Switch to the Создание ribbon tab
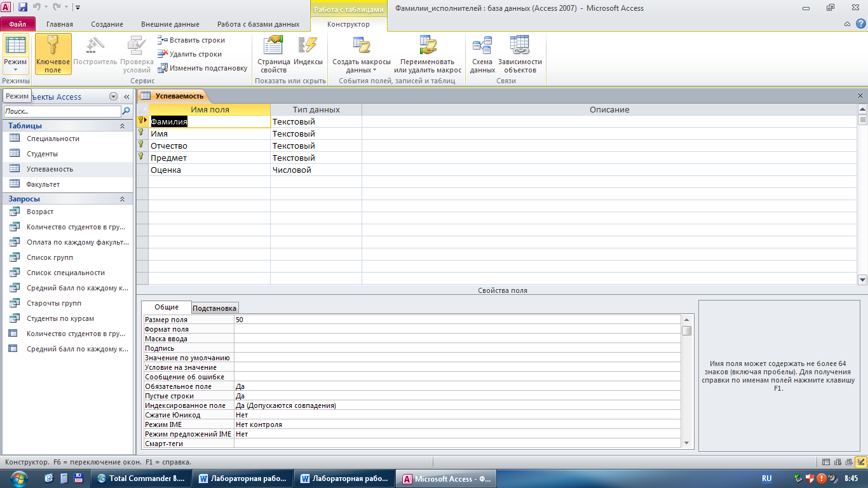Image resolution: width=868 pixels, height=488 pixels. pos(107,24)
